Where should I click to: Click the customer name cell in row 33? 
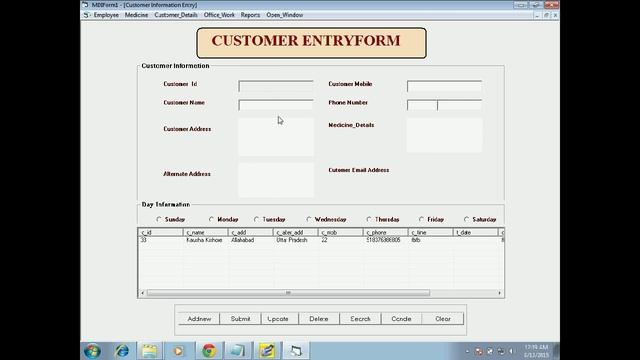pos(206,240)
